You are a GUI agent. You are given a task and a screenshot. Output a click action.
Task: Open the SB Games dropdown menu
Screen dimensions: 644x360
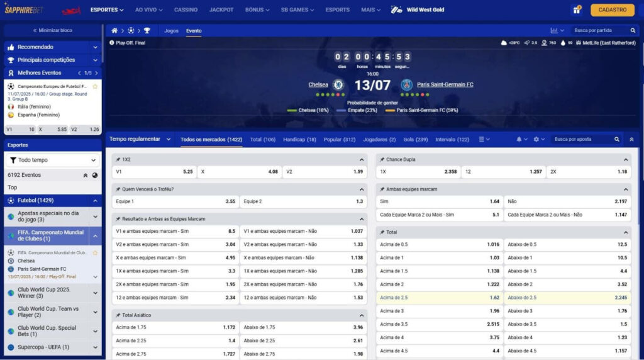point(297,9)
